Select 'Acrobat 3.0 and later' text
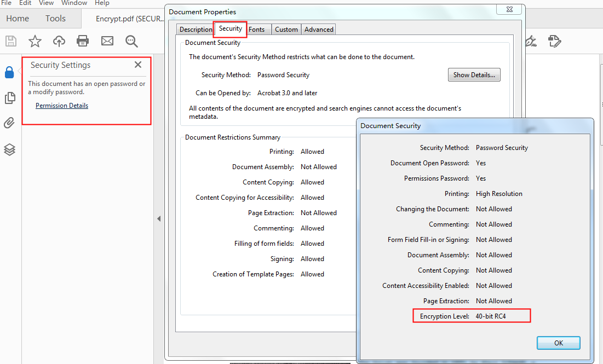This screenshot has height=364, width=603. click(288, 93)
